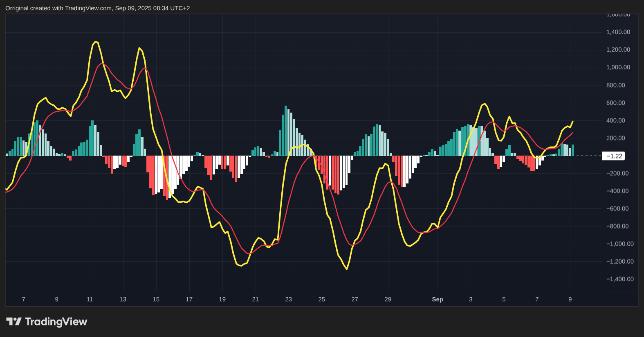Click the 1,200.00 price axis label
644x337 pixels.
(x=618, y=50)
